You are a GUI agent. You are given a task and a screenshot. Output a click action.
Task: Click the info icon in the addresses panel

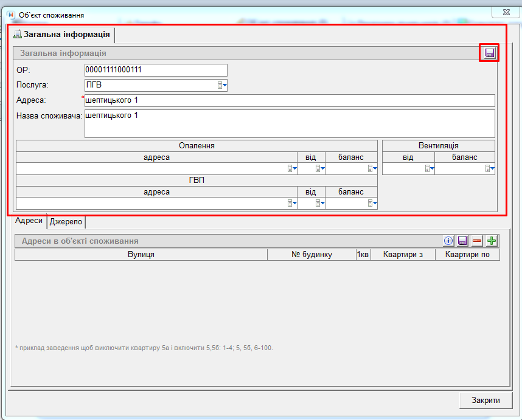pos(449,241)
